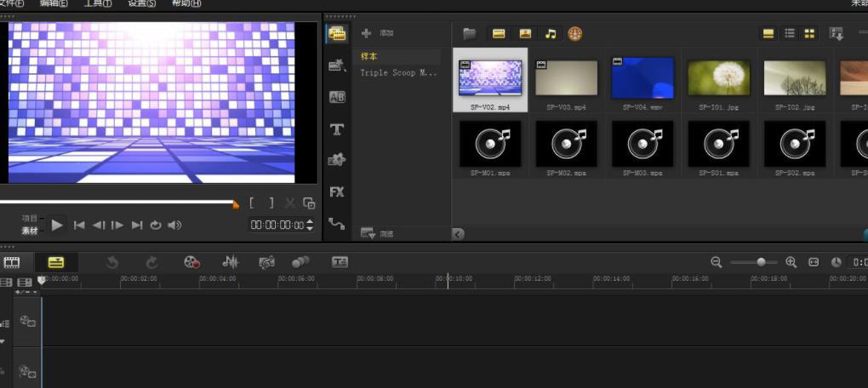The image size is (868, 388).
Task: Open the FX filter library
Action: 337,192
